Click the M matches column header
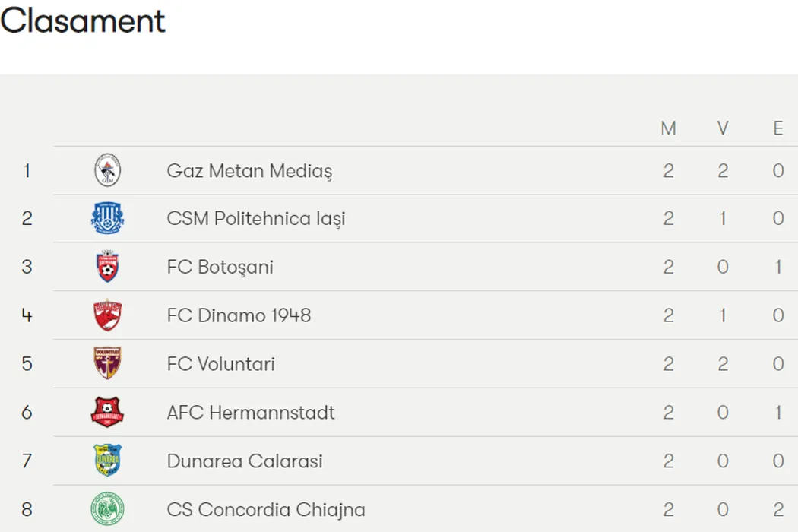Image resolution: width=798 pixels, height=532 pixels. click(668, 128)
